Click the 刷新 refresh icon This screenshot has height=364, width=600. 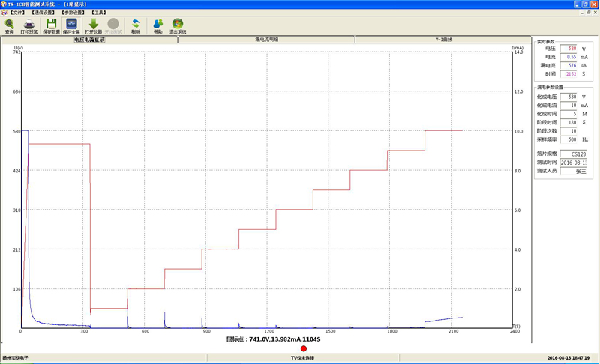coord(135,26)
